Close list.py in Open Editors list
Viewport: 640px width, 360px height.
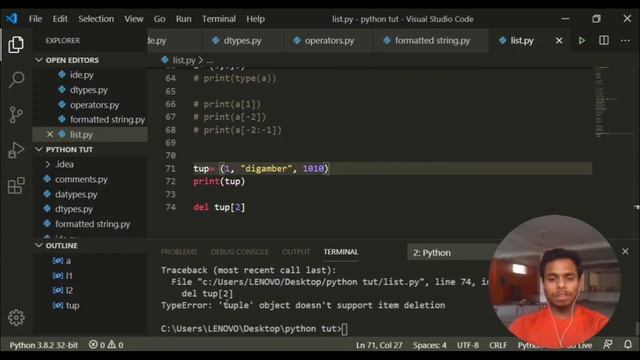pyautogui.click(x=50, y=134)
